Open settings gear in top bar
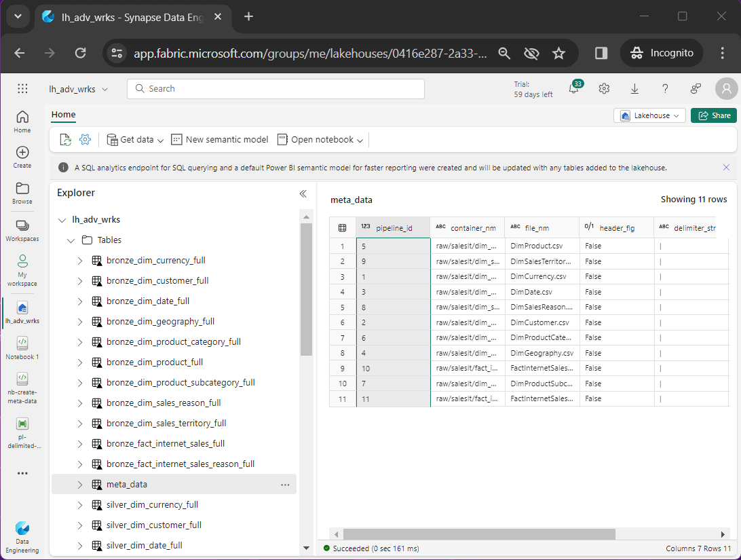This screenshot has width=741, height=560. (x=604, y=88)
